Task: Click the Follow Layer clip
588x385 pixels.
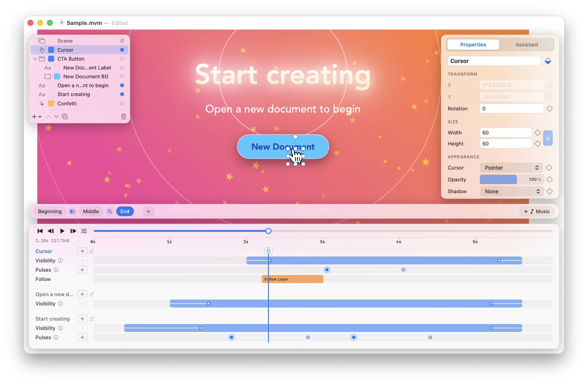Action: coord(292,279)
